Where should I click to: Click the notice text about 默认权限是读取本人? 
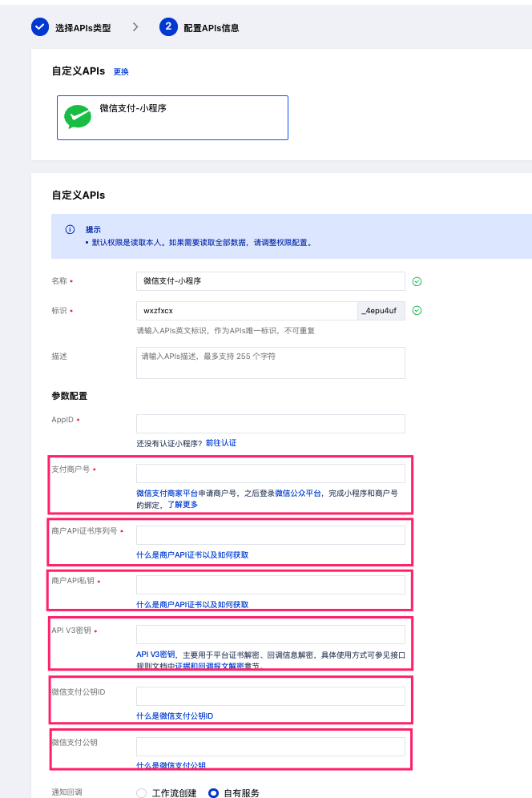click(x=202, y=242)
